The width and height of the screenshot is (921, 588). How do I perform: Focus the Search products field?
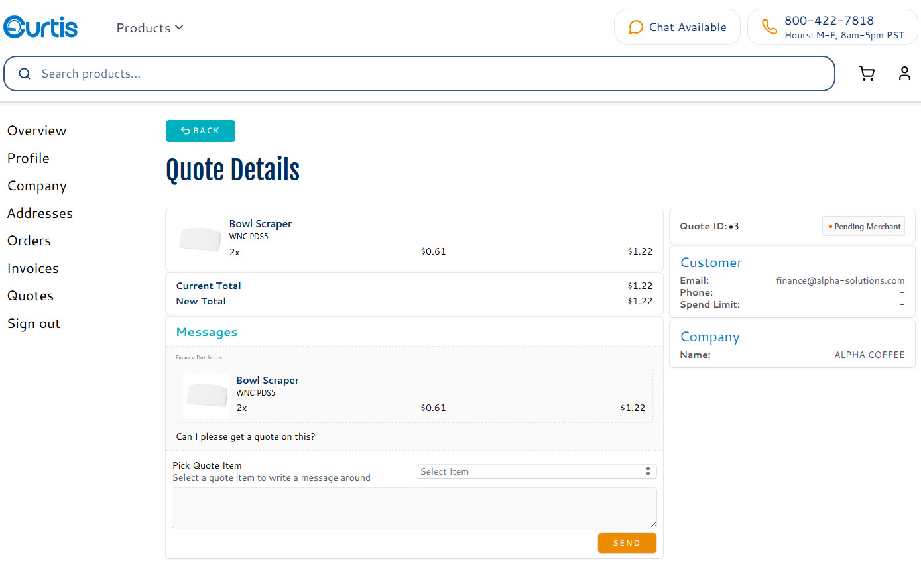(424, 74)
